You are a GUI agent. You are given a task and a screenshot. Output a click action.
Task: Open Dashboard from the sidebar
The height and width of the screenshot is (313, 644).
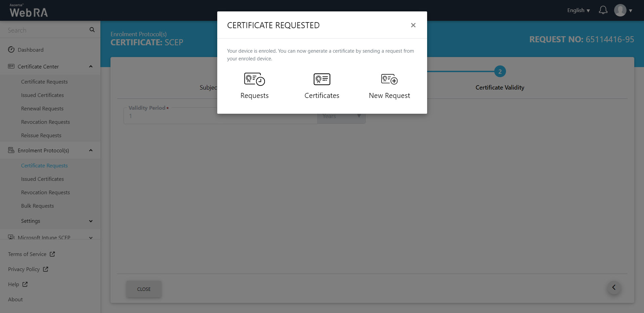click(x=31, y=50)
